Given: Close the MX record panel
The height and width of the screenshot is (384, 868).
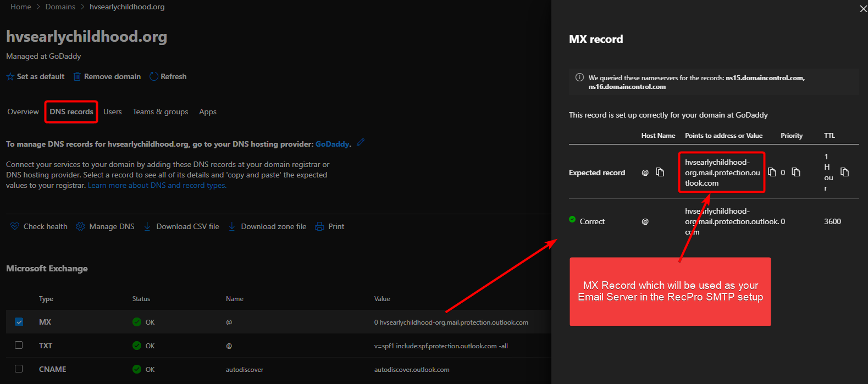Looking at the screenshot, I should click(863, 9).
